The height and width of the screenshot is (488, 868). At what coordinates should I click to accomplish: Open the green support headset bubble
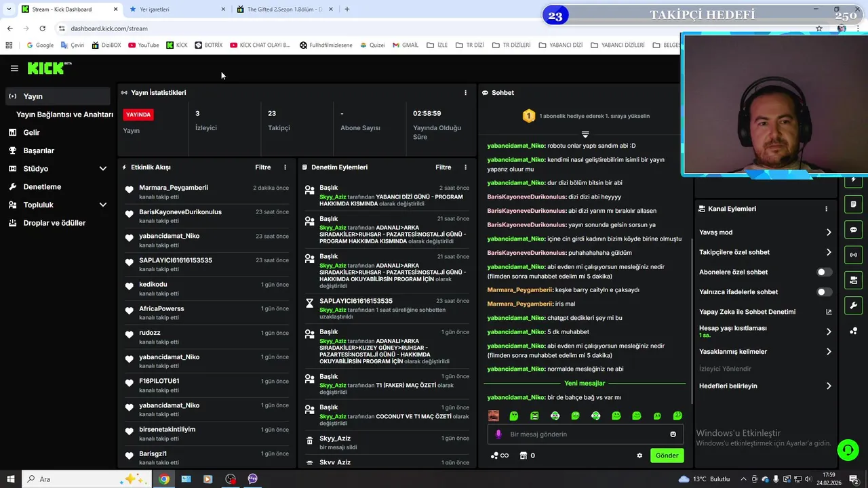coord(848,449)
